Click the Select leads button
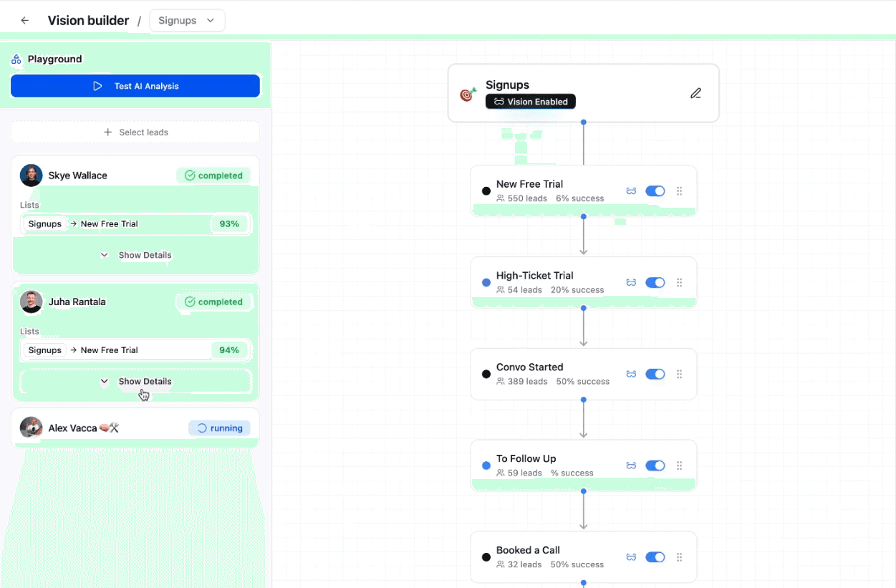896x588 pixels. point(135,132)
